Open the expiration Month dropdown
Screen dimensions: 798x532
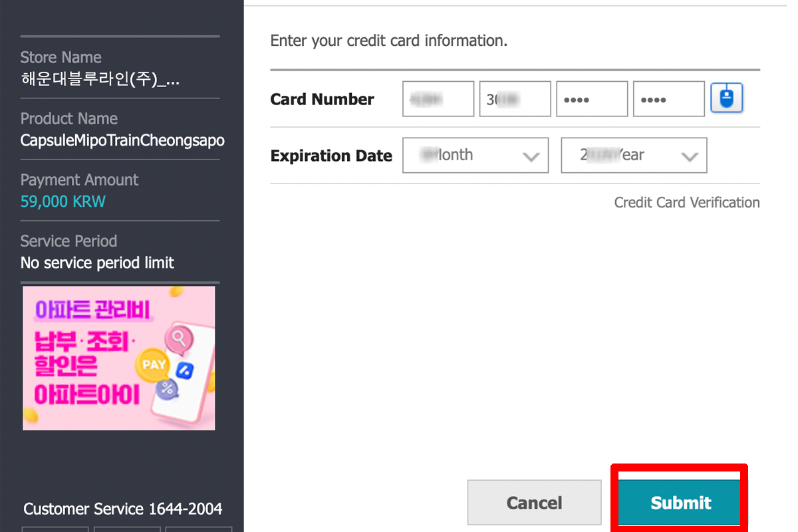pyautogui.click(x=475, y=156)
